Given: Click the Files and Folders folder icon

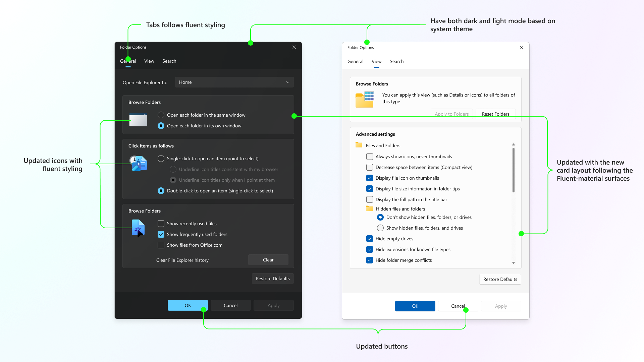Looking at the screenshot, I should tap(358, 145).
